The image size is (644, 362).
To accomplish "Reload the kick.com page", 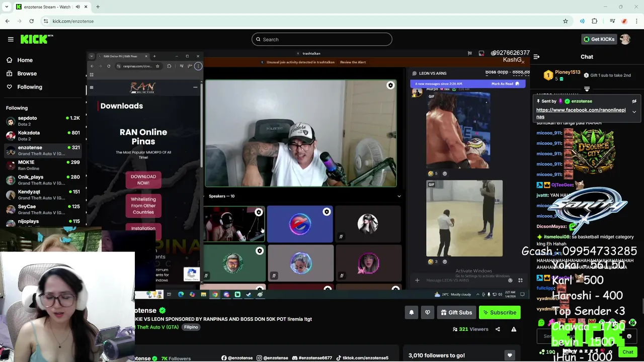I will pyautogui.click(x=31, y=21).
